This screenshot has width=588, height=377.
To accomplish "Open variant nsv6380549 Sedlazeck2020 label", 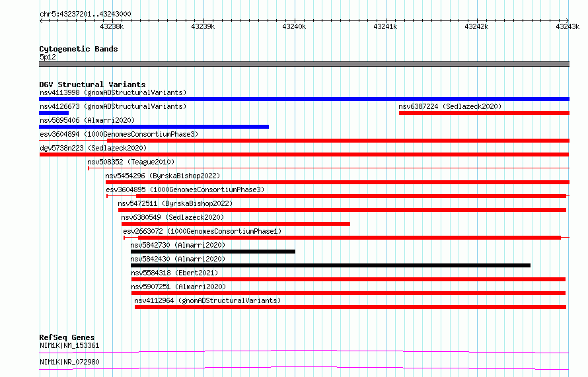I will pyautogui.click(x=172, y=217).
